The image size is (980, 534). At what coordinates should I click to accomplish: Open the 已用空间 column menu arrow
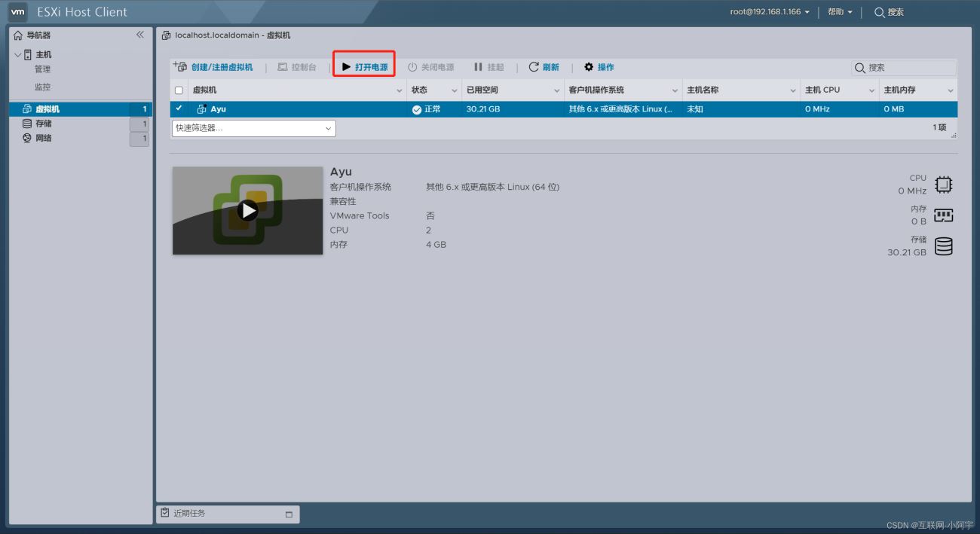556,90
